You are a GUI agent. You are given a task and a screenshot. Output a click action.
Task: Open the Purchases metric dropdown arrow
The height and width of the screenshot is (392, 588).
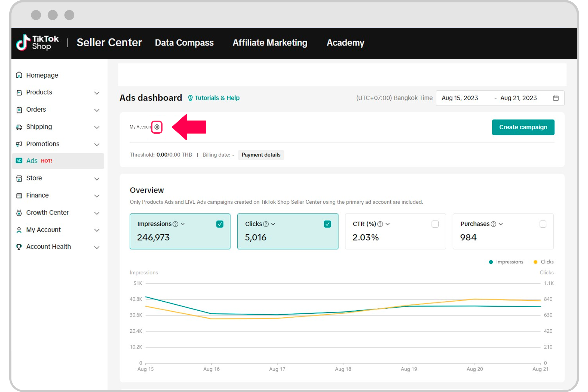point(501,224)
